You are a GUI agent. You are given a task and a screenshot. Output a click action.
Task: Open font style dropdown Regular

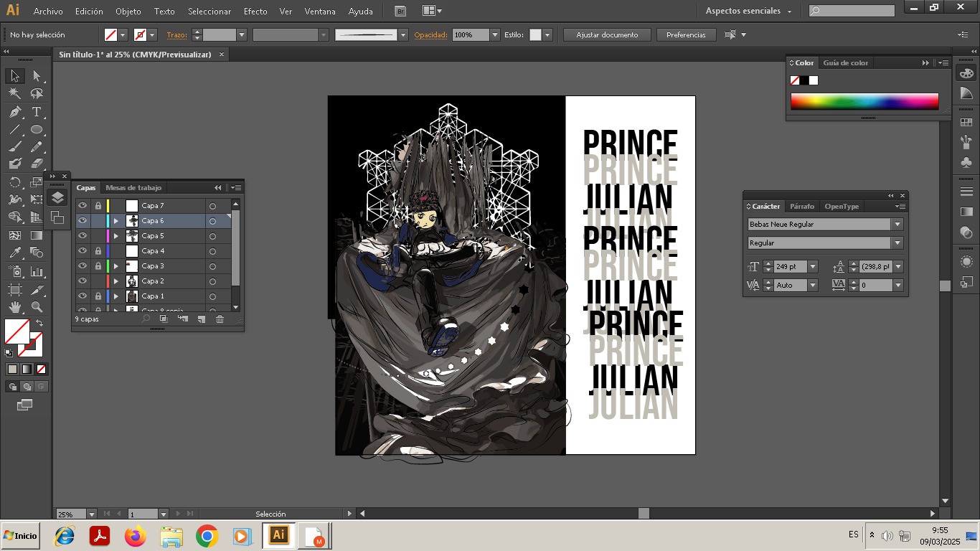click(x=897, y=243)
